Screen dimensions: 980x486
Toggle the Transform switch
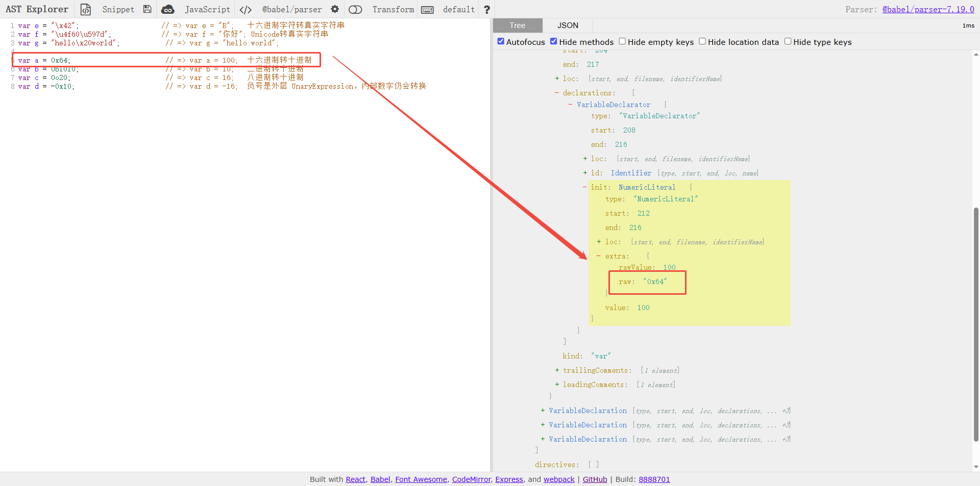tap(355, 9)
